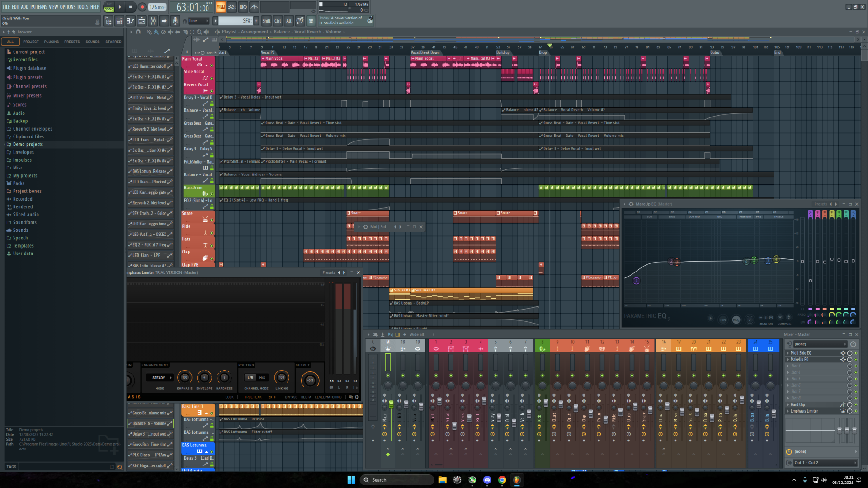
Task: Click the shopping cart content library icon
Action: 311,21
